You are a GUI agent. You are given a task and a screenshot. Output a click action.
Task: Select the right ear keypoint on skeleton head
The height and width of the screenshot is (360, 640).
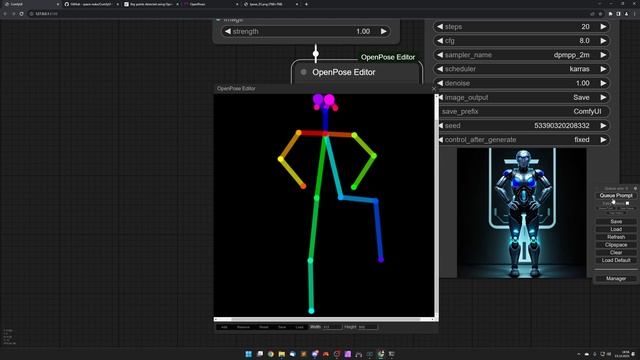(316, 107)
